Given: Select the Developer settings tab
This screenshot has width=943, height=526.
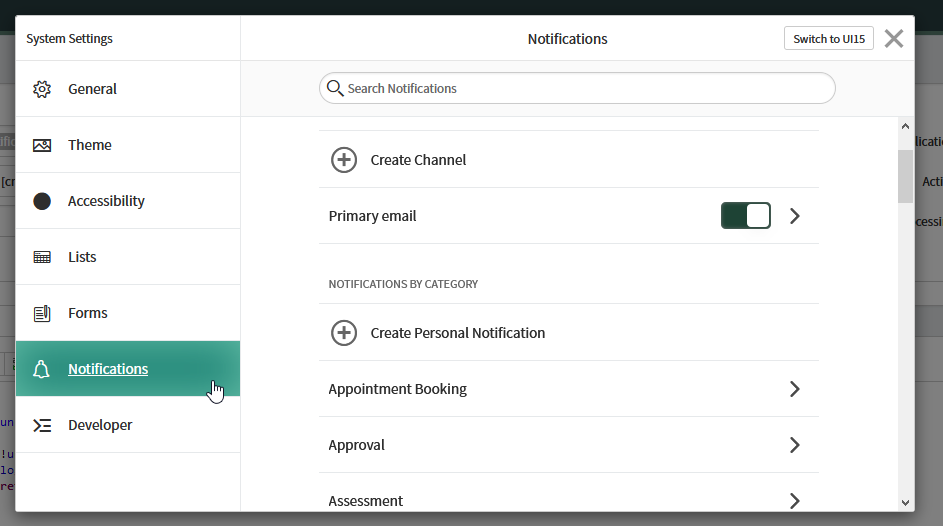Looking at the screenshot, I should (x=128, y=425).
